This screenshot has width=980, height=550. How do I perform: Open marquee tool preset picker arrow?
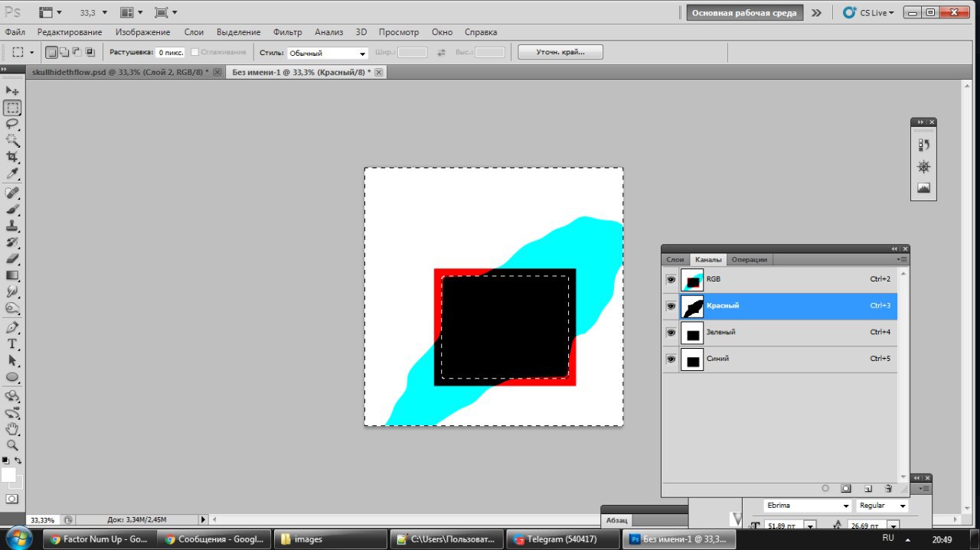tap(31, 53)
